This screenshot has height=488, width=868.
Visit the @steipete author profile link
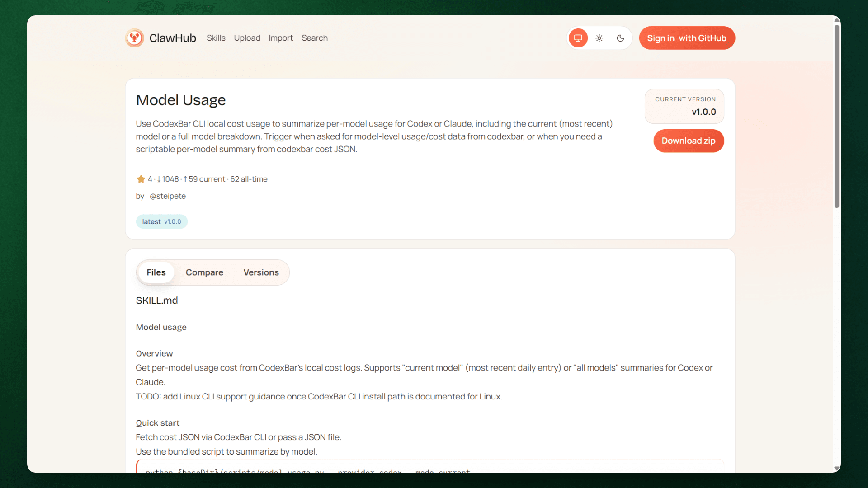167,196
